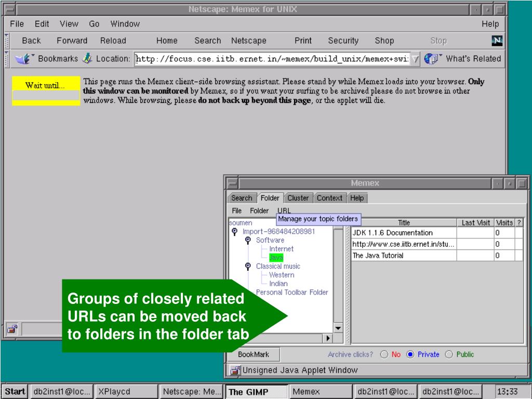Click the Unsigned Java Applet Window icon
The height and width of the screenshot is (399, 532).
pos(235,370)
